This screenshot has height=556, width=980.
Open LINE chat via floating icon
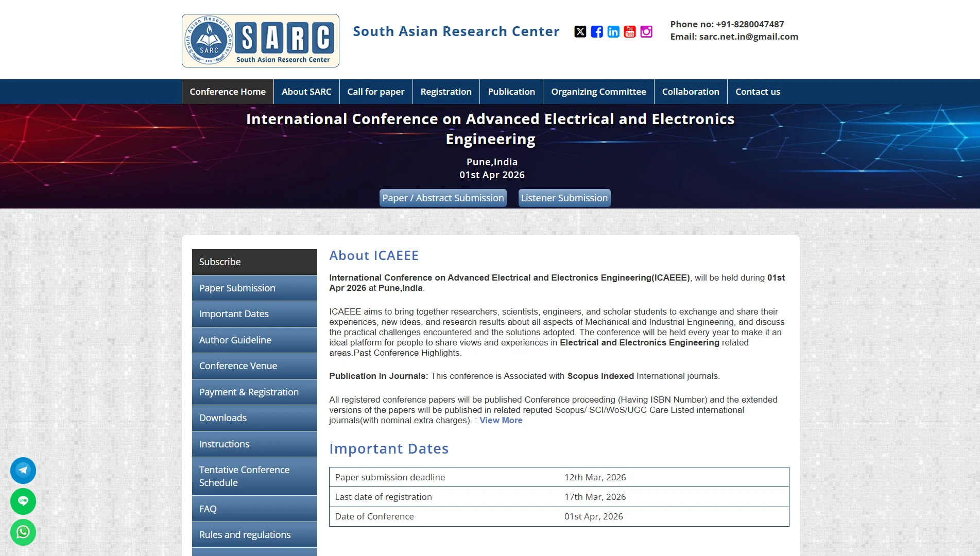click(x=23, y=501)
